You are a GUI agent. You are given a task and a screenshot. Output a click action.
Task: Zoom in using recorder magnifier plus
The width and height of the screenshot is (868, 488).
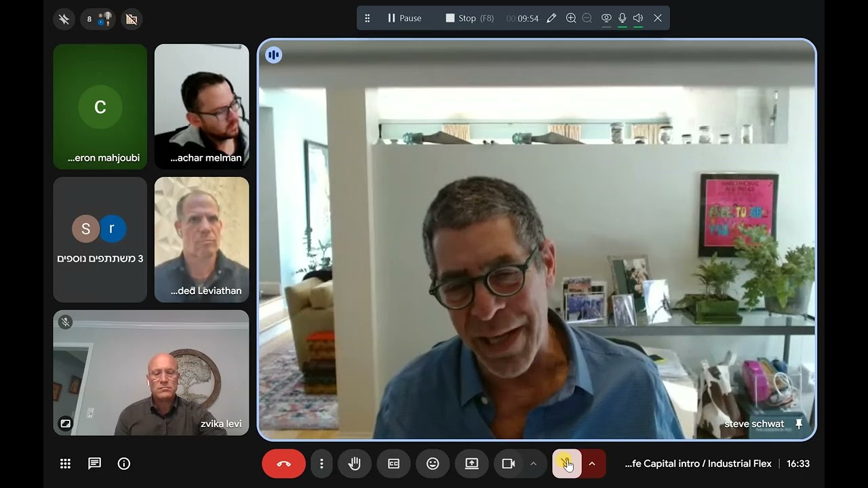pyautogui.click(x=571, y=18)
